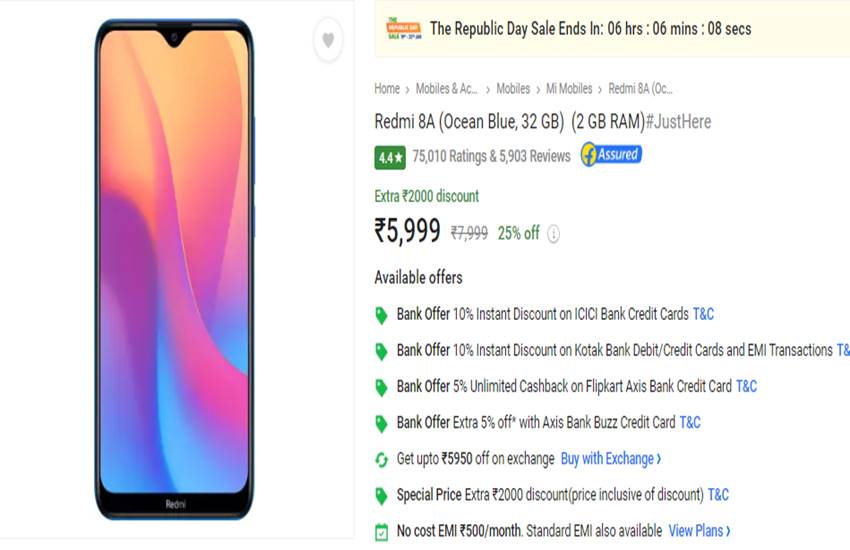850x550 pixels.
Task: Open Mobiles breadcrumb link
Action: pyautogui.click(x=513, y=89)
